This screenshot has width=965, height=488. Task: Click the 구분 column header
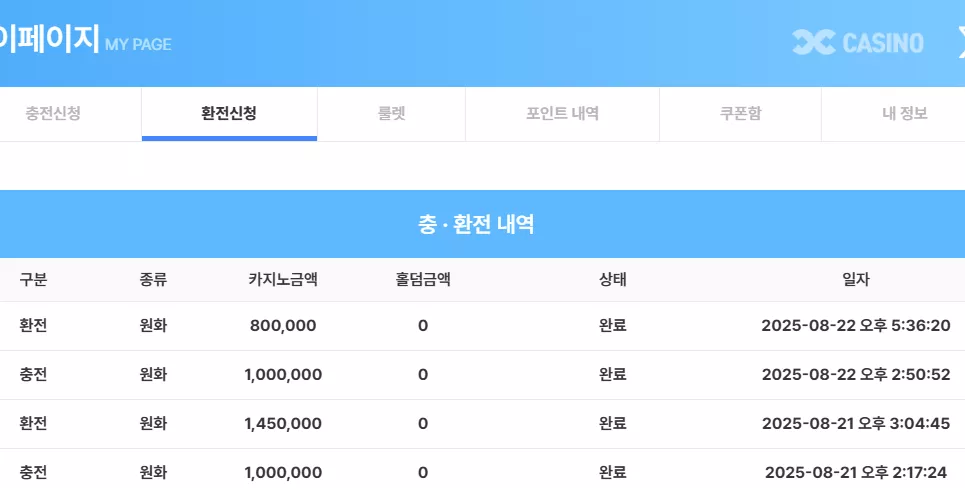33,280
